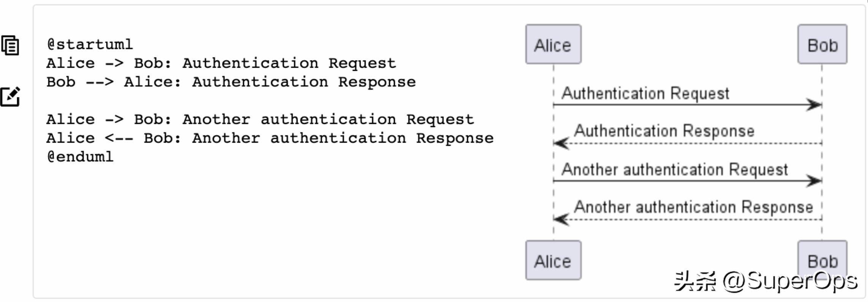The height and width of the screenshot is (302, 868).
Task: Click the @enduml code line
Action: coord(80,157)
